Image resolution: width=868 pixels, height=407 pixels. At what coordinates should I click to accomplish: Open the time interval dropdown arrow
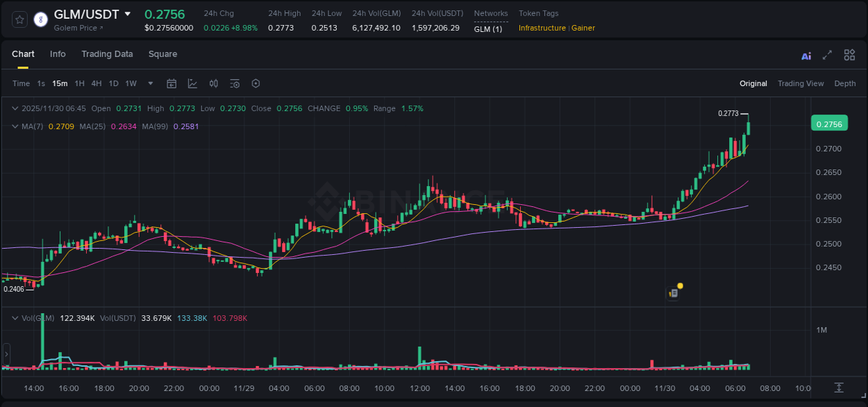pos(149,83)
